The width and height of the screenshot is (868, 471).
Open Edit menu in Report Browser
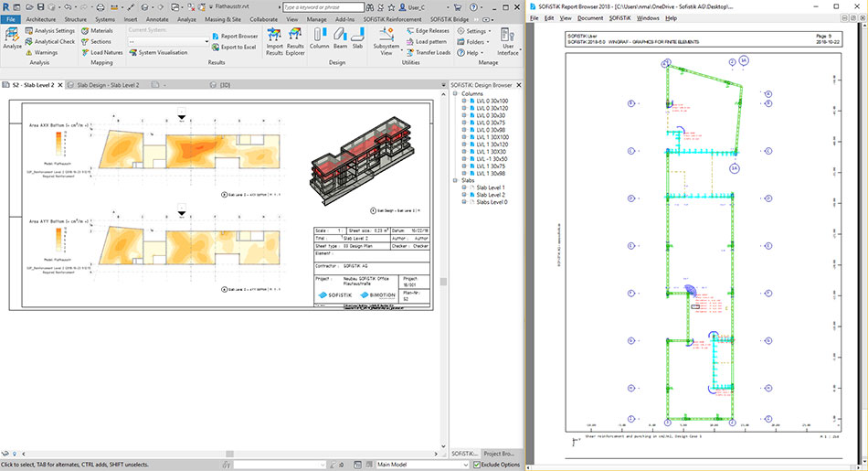[x=548, y=17]
